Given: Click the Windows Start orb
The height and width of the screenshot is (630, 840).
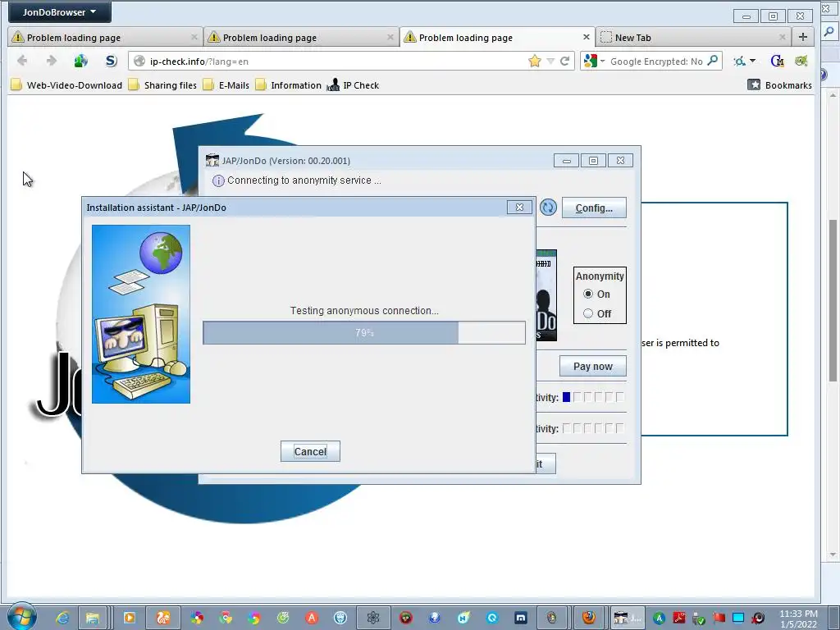Looking at the screenshot, I should click(22, 616).
